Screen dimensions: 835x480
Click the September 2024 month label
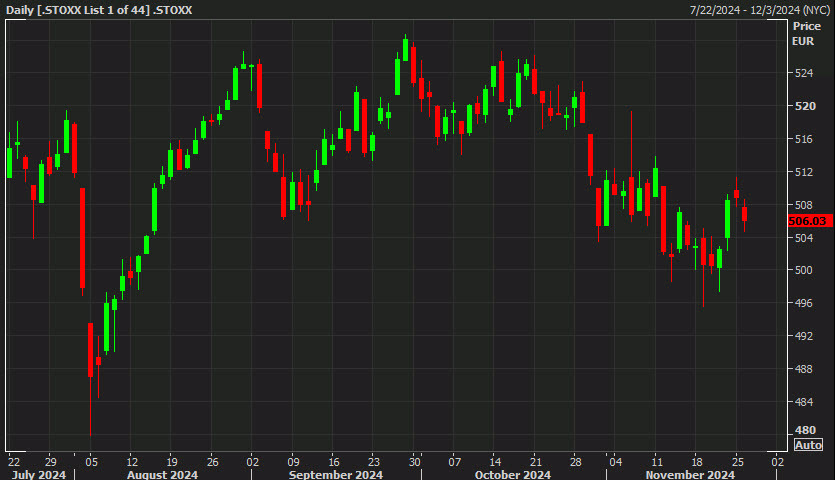(x=336, y=474)
